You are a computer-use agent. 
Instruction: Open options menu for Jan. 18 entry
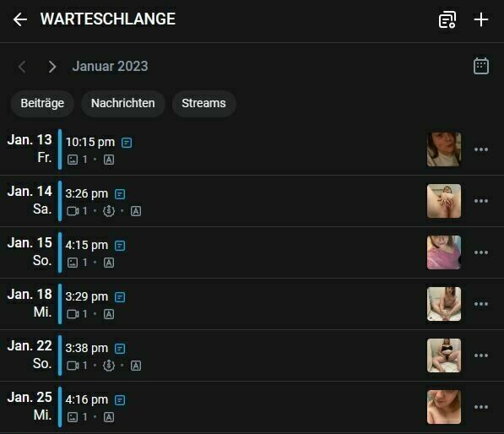click(481, 304)
